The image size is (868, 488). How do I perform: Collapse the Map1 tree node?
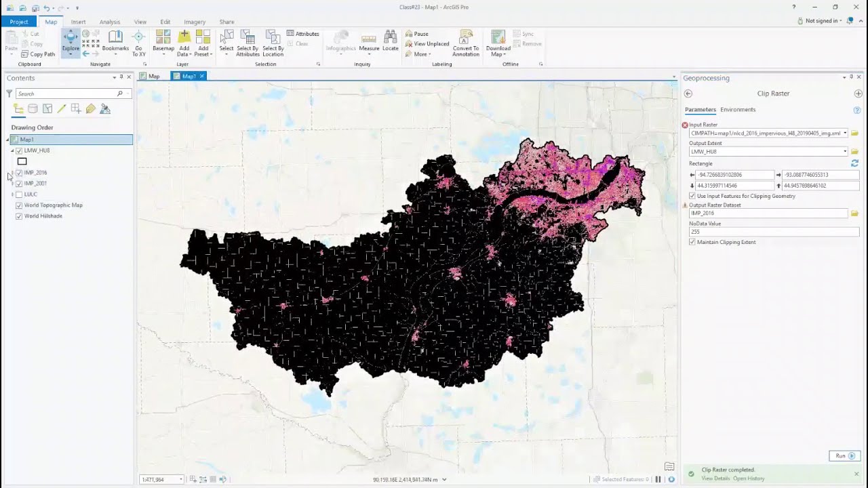(x=8, y=140)
